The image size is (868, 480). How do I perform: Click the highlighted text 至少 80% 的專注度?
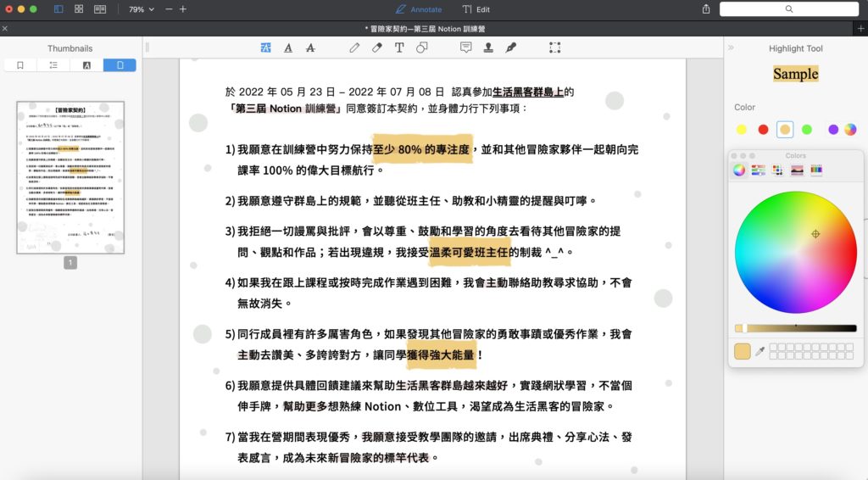421,149
